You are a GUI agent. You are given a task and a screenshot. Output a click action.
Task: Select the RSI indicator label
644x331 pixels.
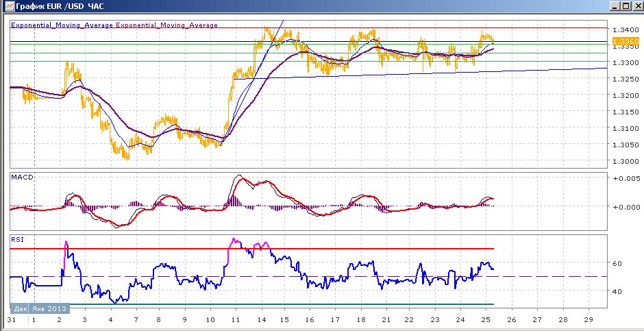pos(17,239)
